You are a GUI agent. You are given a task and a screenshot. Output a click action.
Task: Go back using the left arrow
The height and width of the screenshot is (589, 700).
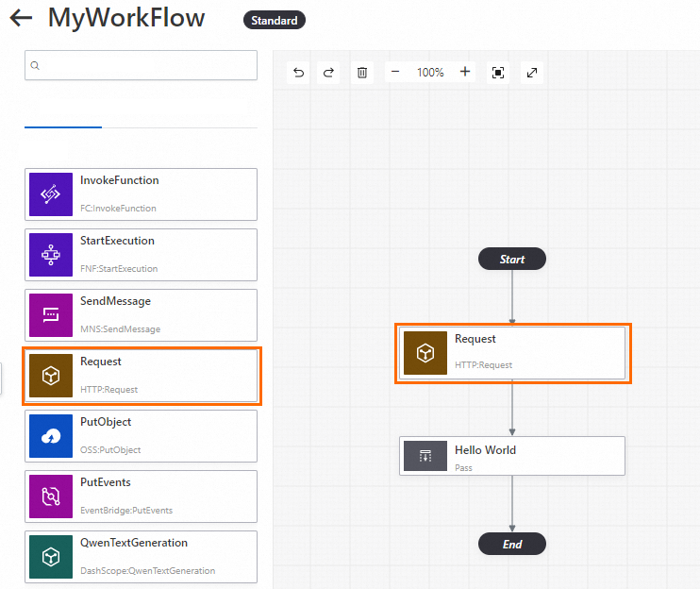coord(21,18)
